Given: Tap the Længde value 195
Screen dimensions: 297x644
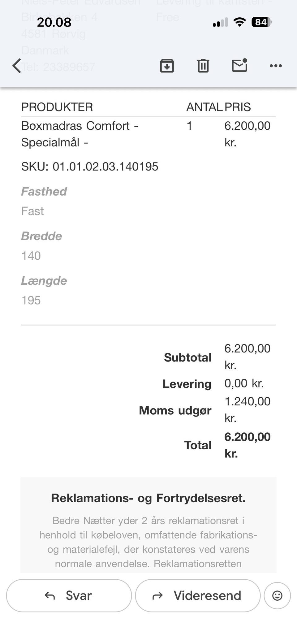Looking at the screenshot, I should (31, 300).
